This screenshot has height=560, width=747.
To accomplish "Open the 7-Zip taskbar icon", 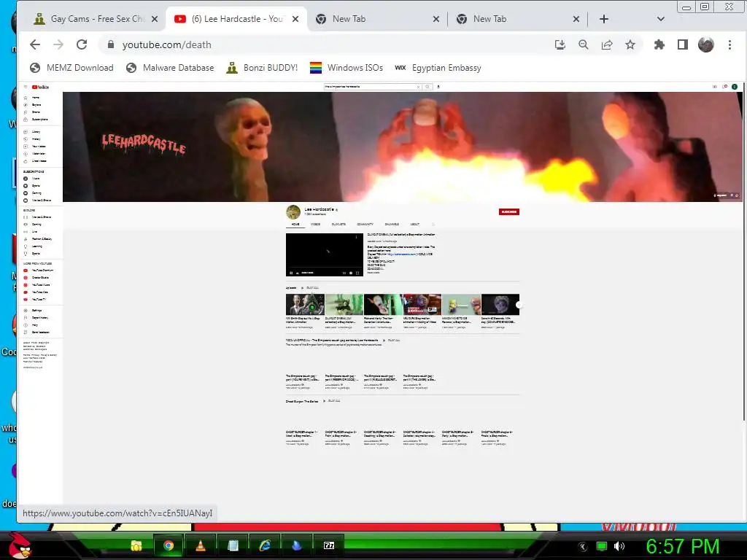I will coord(329,545).
